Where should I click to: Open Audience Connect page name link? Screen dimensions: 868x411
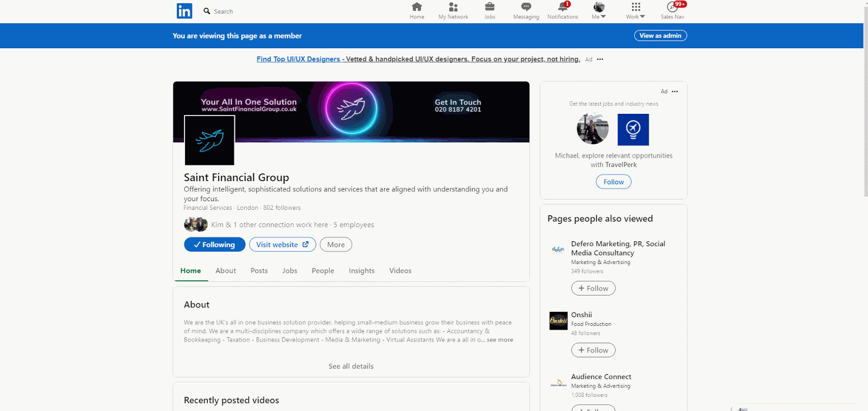(601, 376)
